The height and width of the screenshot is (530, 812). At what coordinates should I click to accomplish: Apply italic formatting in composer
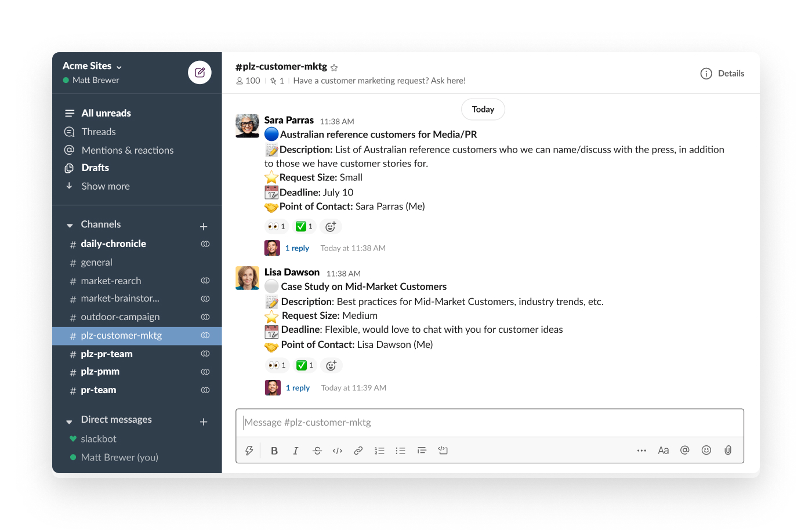[x=295, y=451]
